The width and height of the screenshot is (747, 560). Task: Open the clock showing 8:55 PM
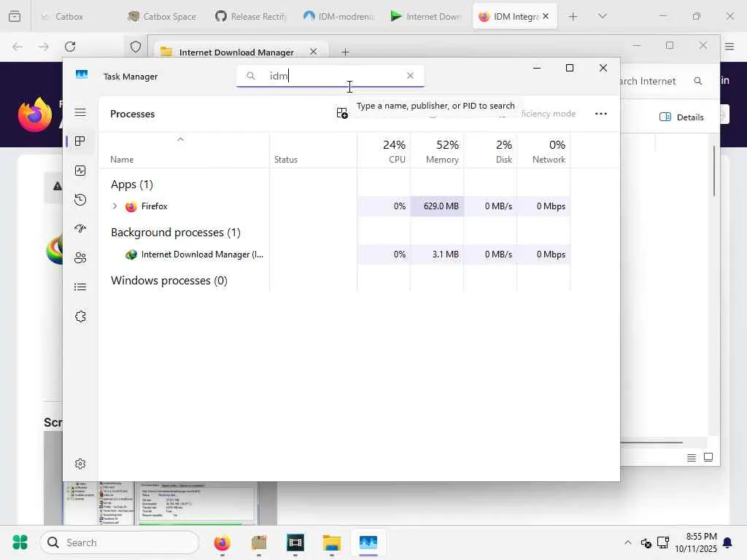pos(695,542)
